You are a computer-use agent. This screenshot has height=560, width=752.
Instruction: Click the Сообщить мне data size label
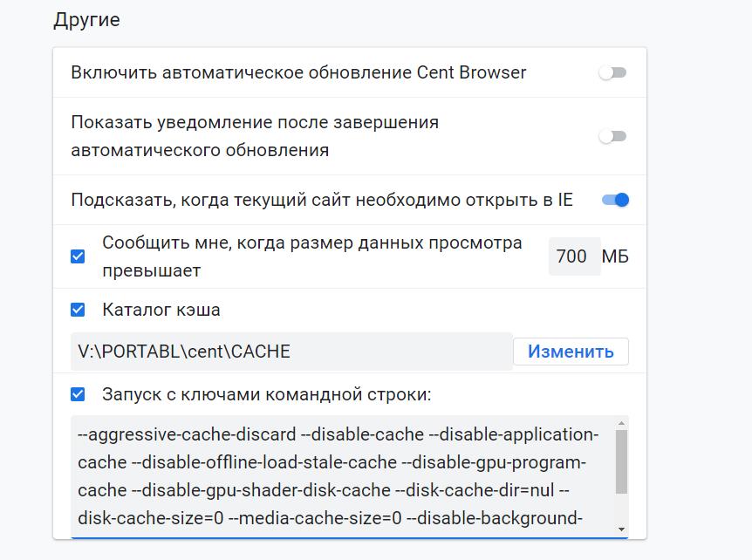[311, 256]
